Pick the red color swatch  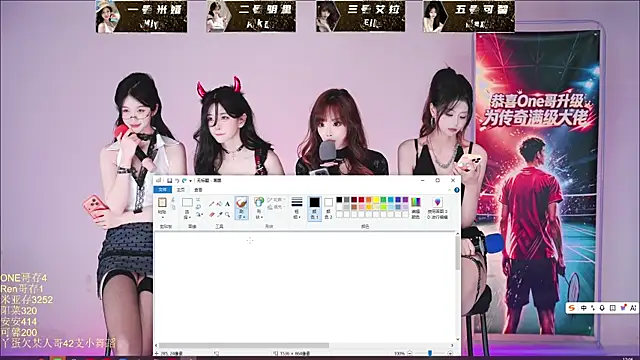tap(361, 200)
